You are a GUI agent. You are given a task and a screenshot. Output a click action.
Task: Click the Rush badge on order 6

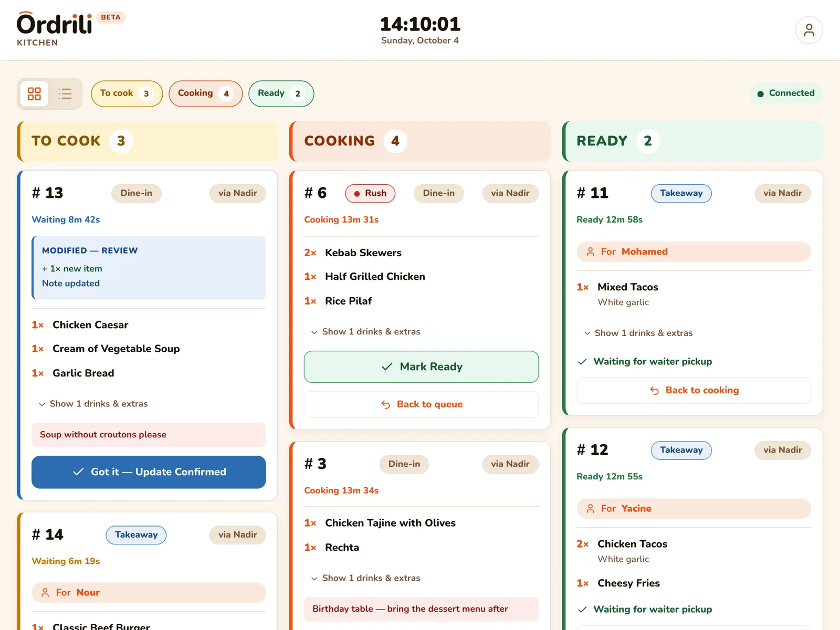click(370, 193)
